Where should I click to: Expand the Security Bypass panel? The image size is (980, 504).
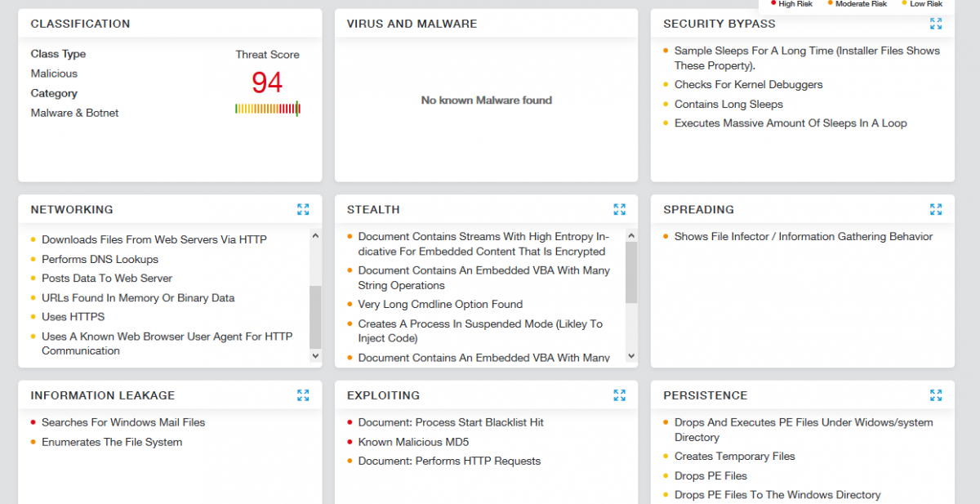936,24
